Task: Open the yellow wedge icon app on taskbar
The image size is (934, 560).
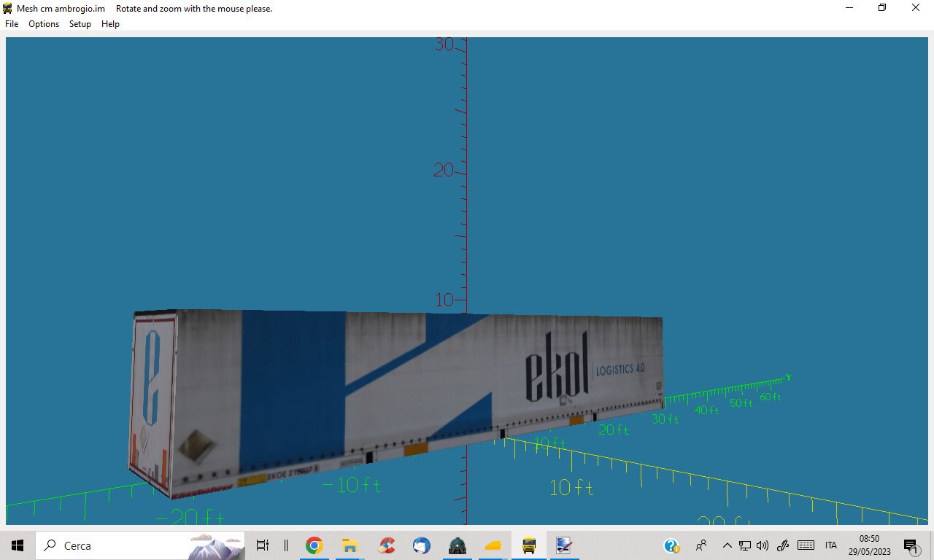Action: pos(493,545)
